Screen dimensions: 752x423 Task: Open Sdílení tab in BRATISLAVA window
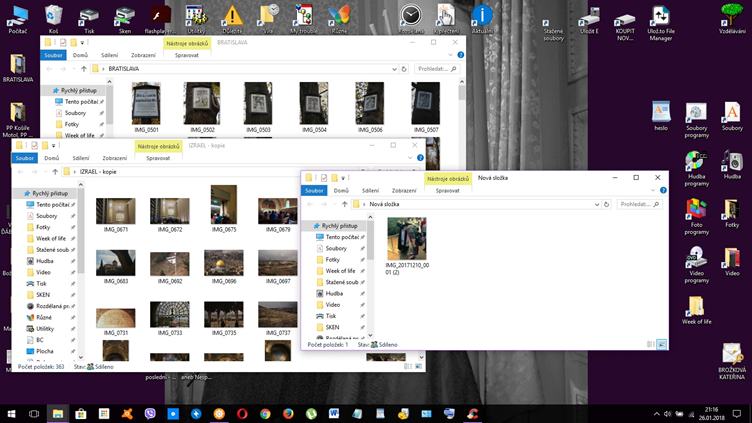109,55
